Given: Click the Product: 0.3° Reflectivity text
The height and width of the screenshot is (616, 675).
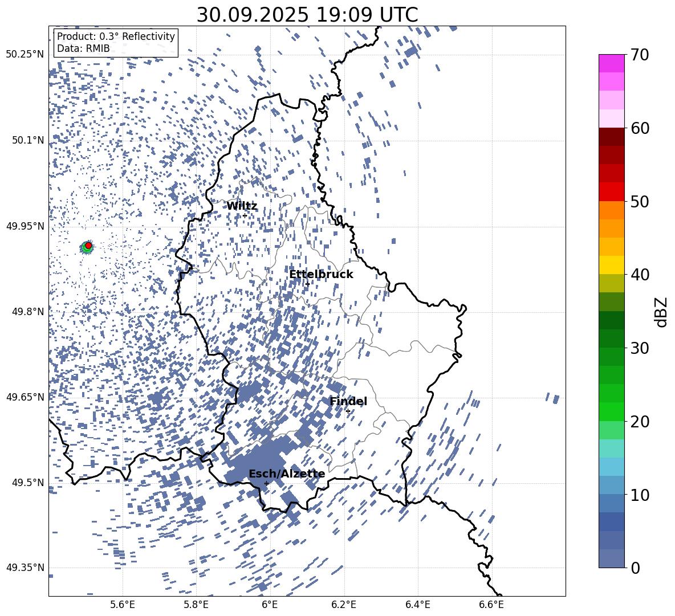Looking at the screenshot, I should tap(116, 36).
